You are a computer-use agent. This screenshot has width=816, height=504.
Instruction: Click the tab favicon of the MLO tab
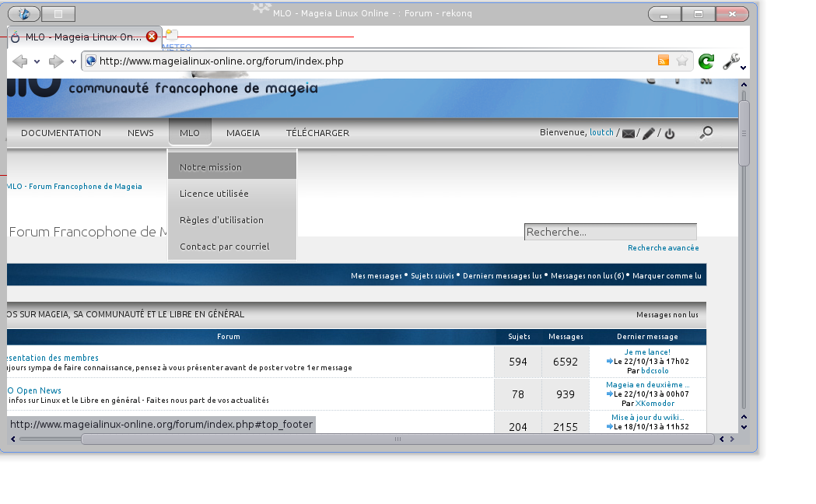click(x=16, y=37)
